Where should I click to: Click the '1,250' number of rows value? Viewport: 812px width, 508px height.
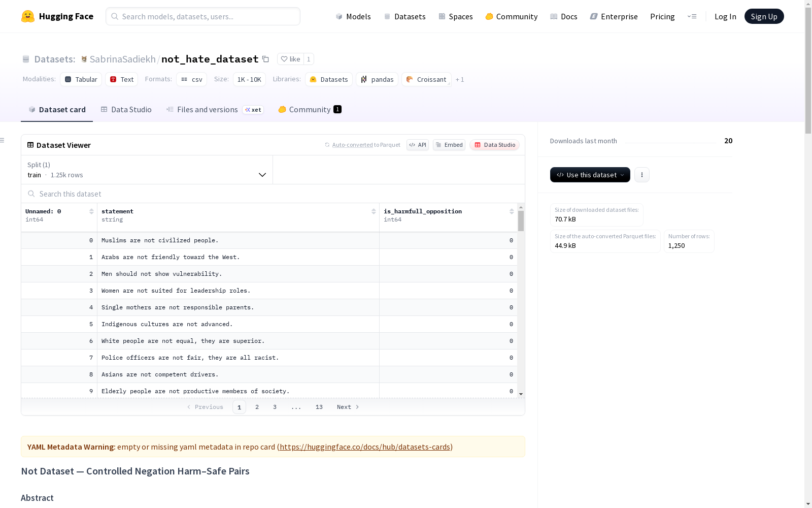pos(676,245)
